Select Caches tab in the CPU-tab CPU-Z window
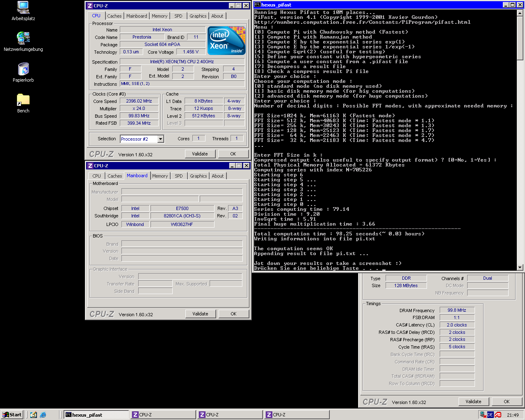Image resolution: width=525 pixels, height=420 pixels. tap(114, 16)
